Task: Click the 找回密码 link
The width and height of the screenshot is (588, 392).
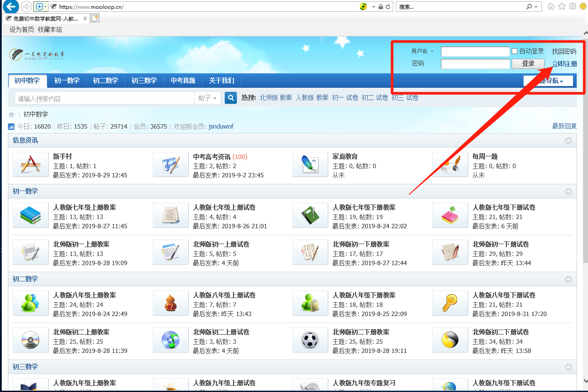Action: [564, 51]
